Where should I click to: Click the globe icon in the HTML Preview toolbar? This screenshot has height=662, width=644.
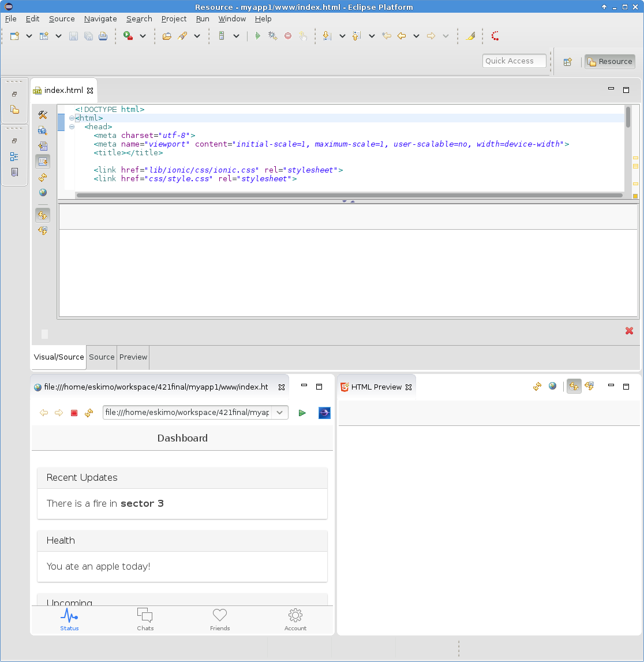coord(552,386)
